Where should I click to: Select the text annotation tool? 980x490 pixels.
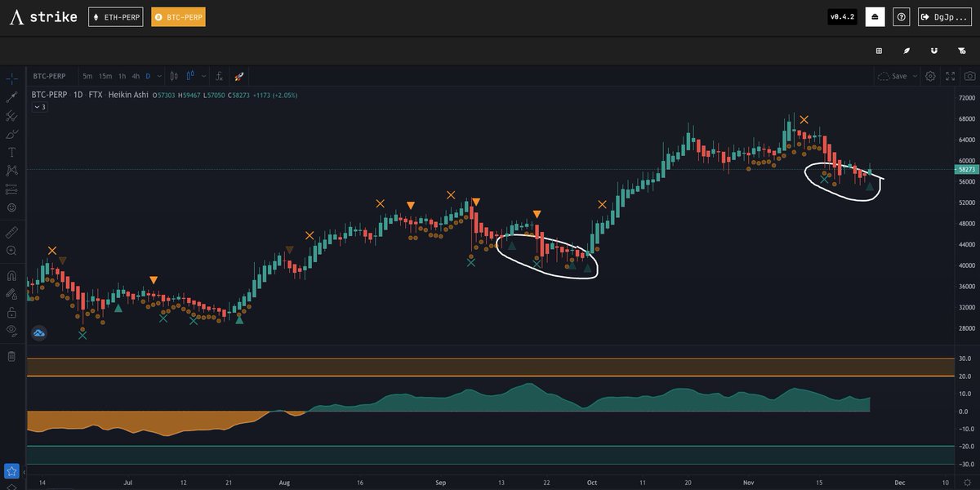pos(11,152)
